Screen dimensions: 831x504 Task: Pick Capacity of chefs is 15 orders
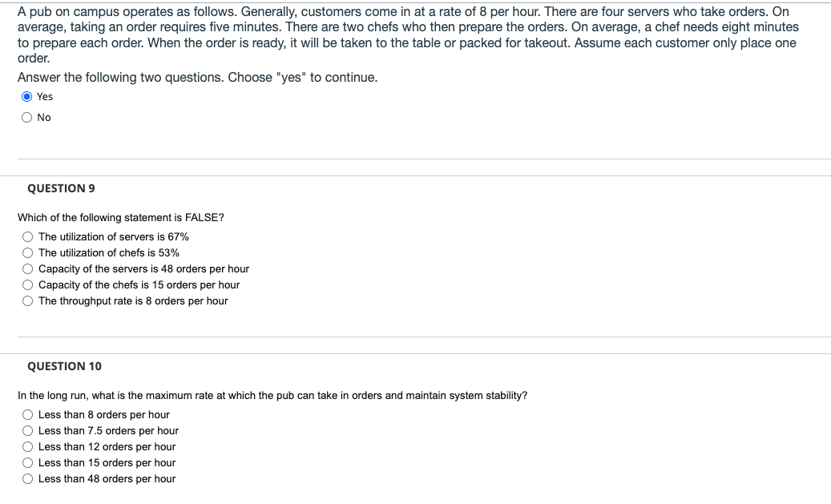pyautogui.click(x=27, y=285)
